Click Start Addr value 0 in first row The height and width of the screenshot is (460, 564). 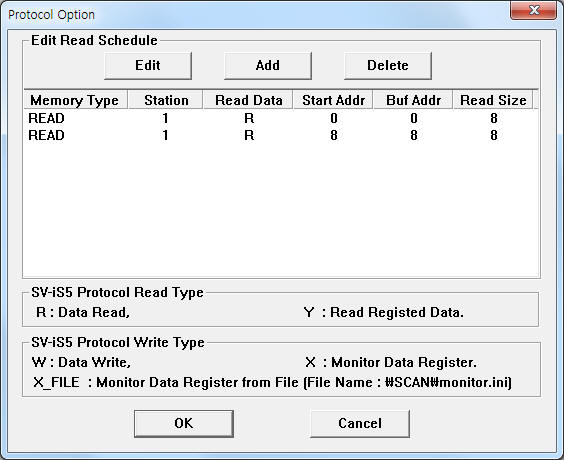point(334,118)
